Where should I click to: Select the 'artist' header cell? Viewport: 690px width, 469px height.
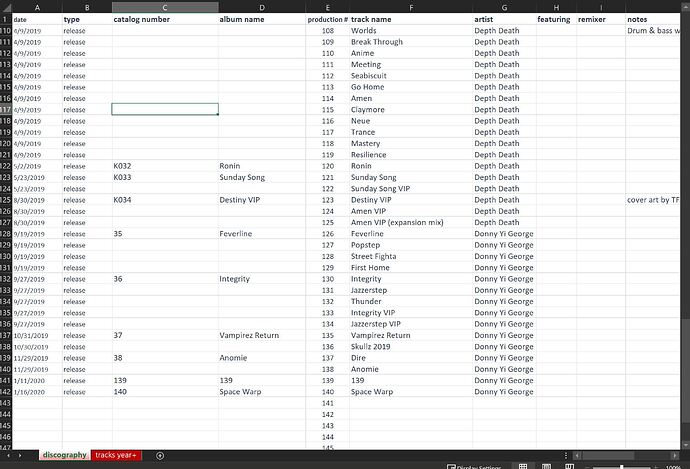504,19
